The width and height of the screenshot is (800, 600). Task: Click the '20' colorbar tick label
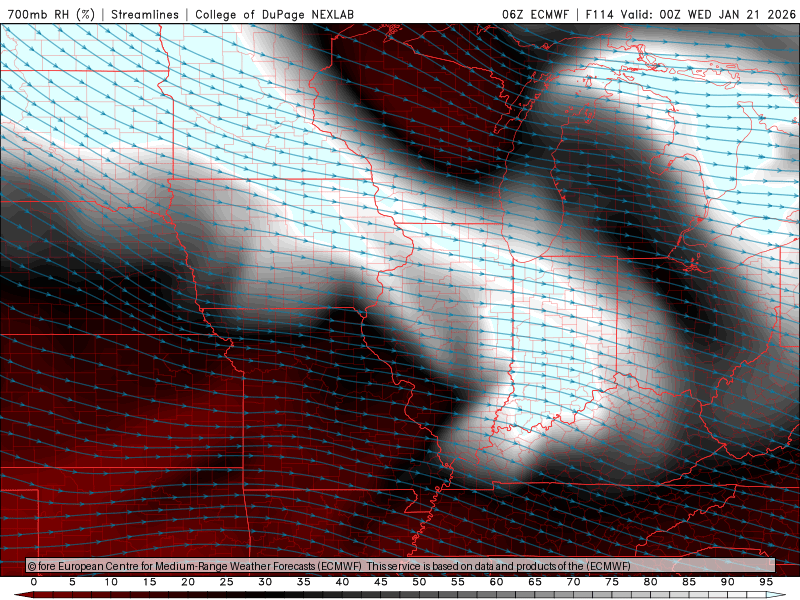click(x=188, y=582)
